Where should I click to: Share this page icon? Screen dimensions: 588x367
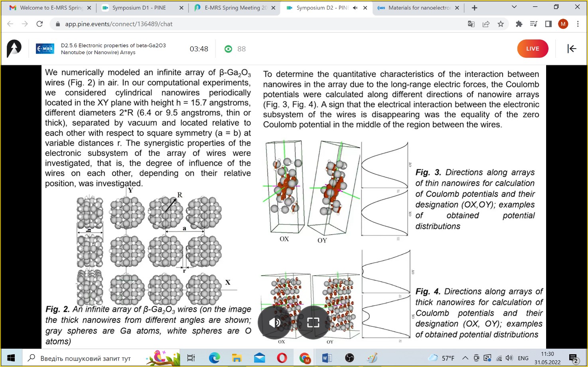[486, 24]
